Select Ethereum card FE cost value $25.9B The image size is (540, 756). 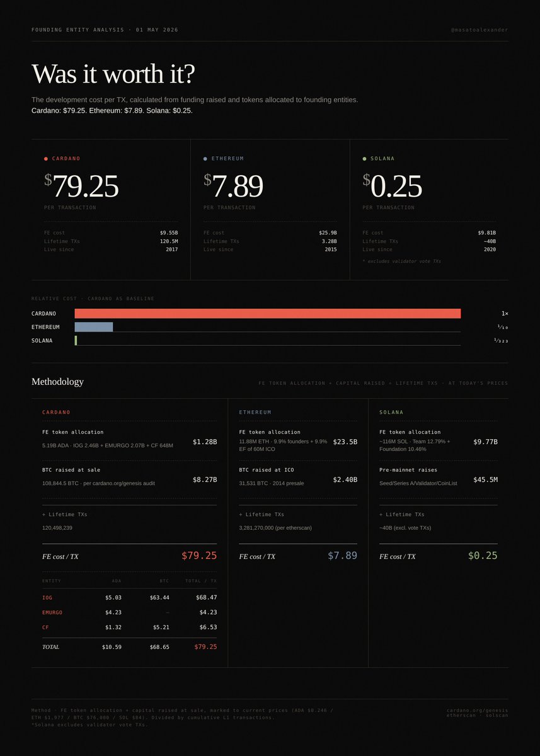click(x=328, y=233)
